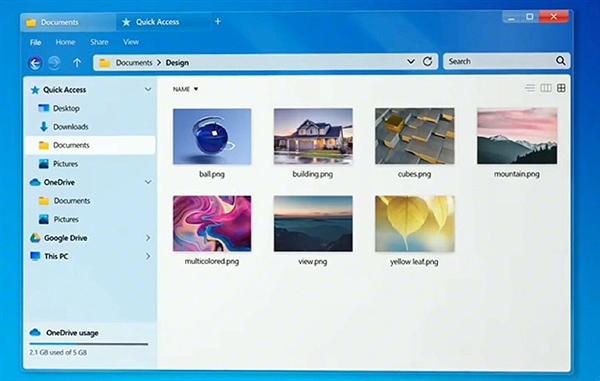Switch to columns view layout

tap(546, 88)
